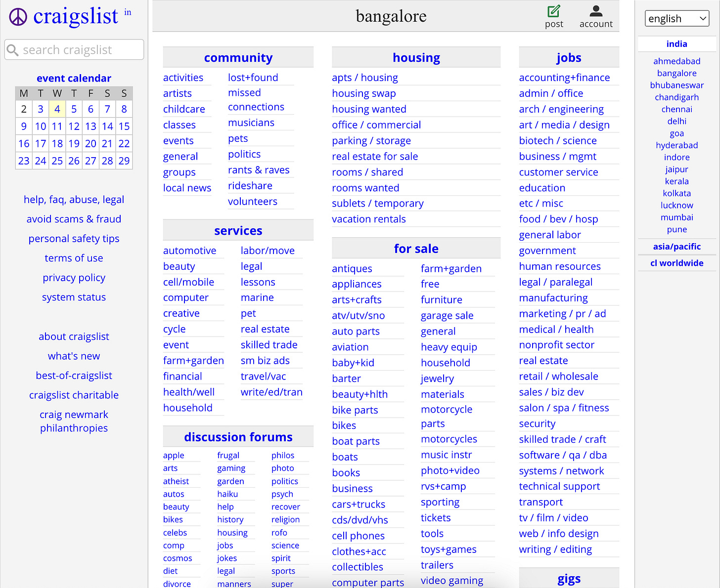Click the search magnifier icon
Viewport: 720px width, 588px height.
13,50
